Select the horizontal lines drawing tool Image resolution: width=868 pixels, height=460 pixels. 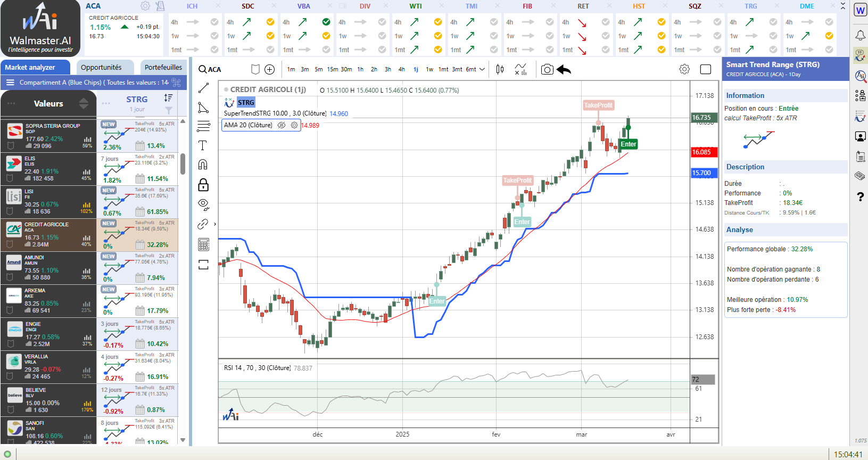coord(203,126)
